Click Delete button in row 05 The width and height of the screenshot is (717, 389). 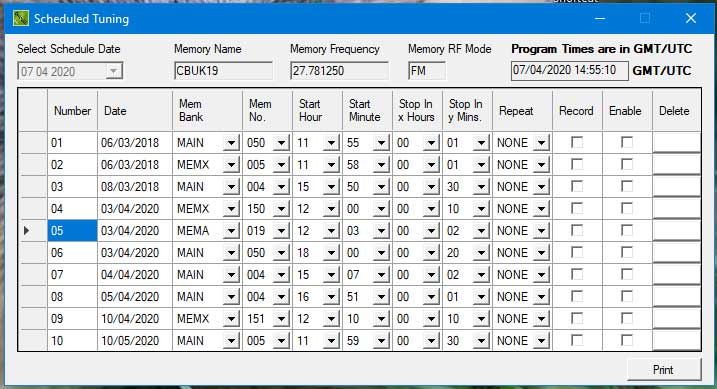677,230
